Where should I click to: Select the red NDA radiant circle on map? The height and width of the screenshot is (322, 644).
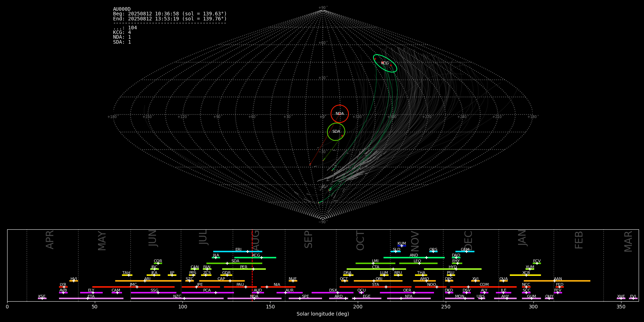(x=340, y=114)
